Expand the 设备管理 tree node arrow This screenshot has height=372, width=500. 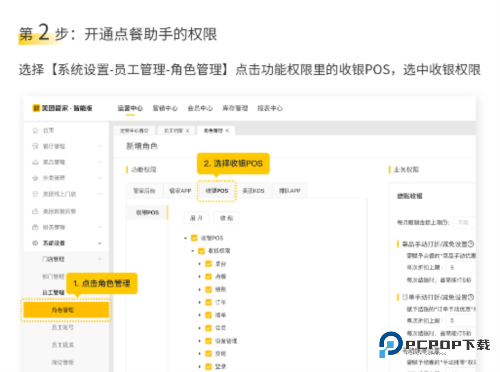pos(200,341)
